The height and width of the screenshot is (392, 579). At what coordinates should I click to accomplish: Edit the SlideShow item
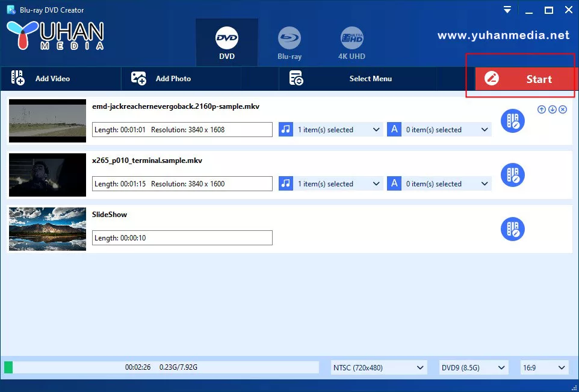[x=512, y=229]
